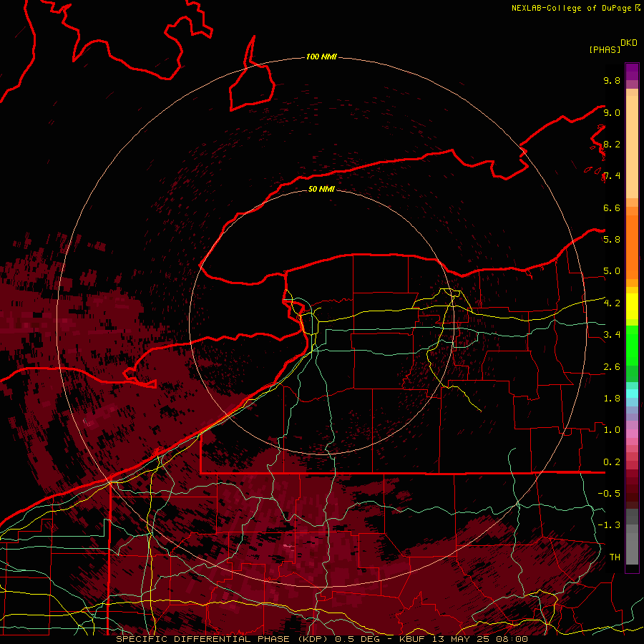Click the 50 NMI range ring label
This screenshot has width=644, height=644.
pyautogui.click(x=321, y=189)
